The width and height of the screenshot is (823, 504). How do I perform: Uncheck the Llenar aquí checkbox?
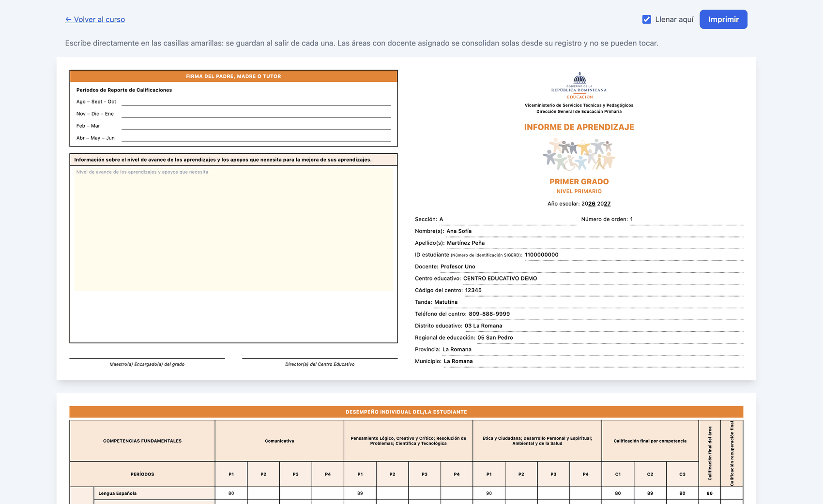pyautogui.click(x=647, y=19)
